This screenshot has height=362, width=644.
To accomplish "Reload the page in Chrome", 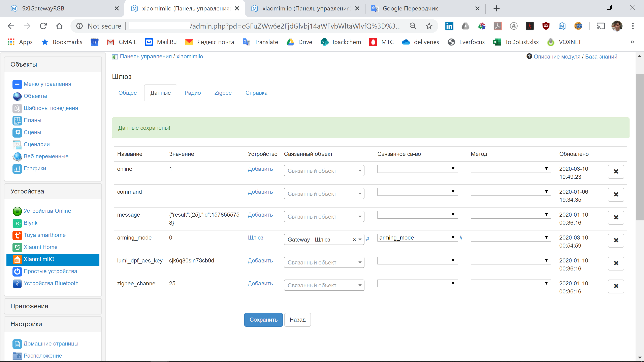I will 43,26.
